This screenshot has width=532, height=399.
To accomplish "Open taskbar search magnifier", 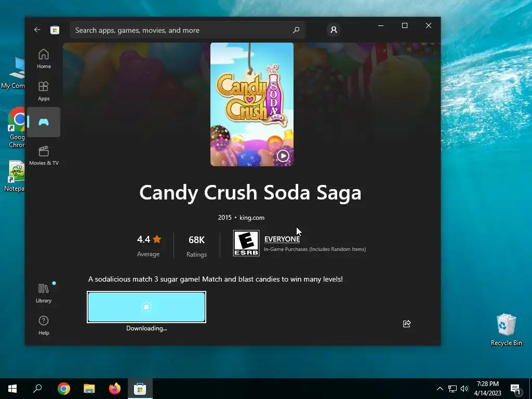I will pos(37,389).
